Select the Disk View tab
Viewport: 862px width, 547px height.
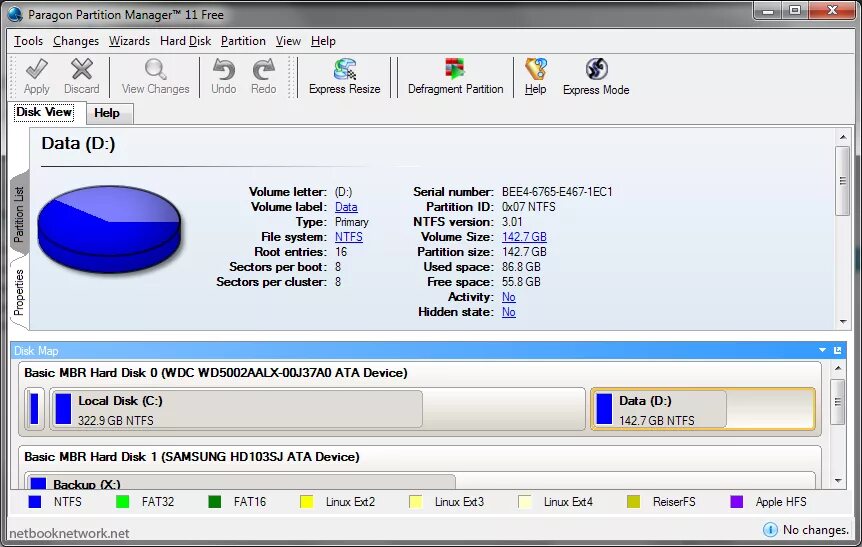pyautogui.click(x=44, y=112)
